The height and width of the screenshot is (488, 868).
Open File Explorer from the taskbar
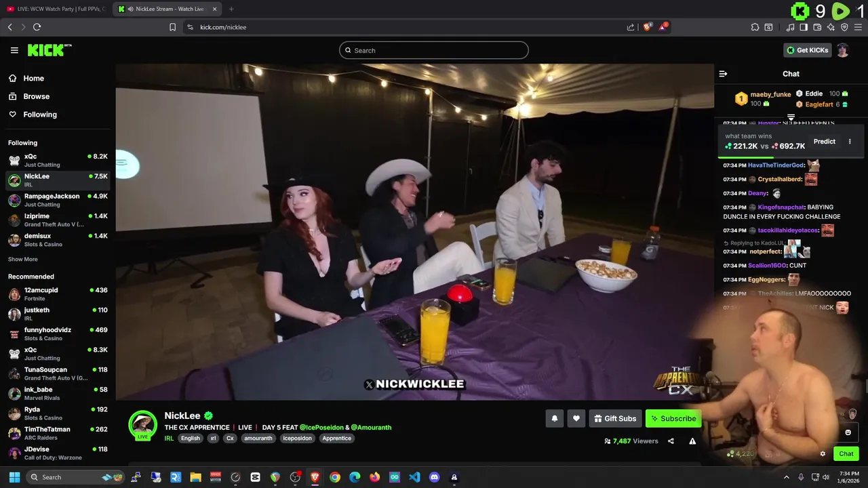195,477
